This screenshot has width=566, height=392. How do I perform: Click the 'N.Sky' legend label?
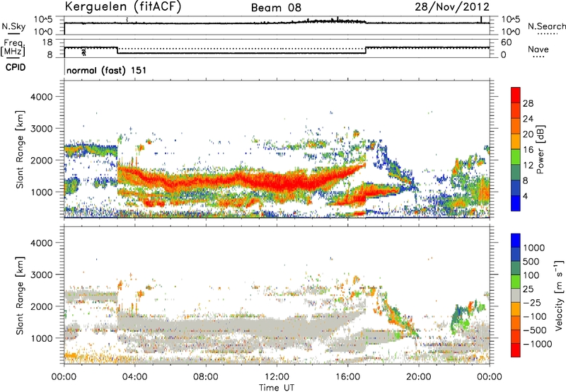13,26
